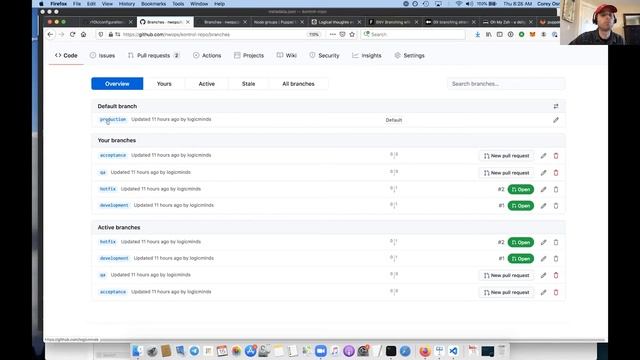The image size is (640, 360).
Task: New pull request for acceptance in Active branches
Action: 507,293
